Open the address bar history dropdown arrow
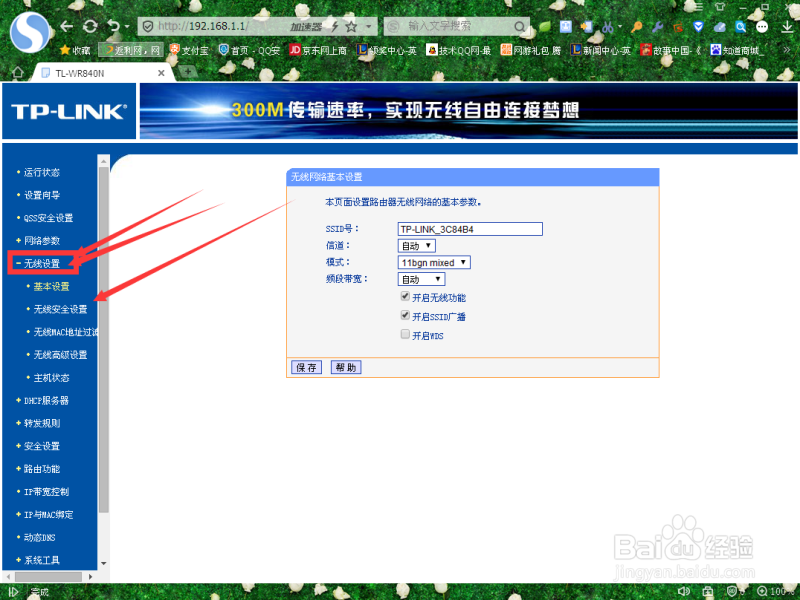 (x=368, y=27)
